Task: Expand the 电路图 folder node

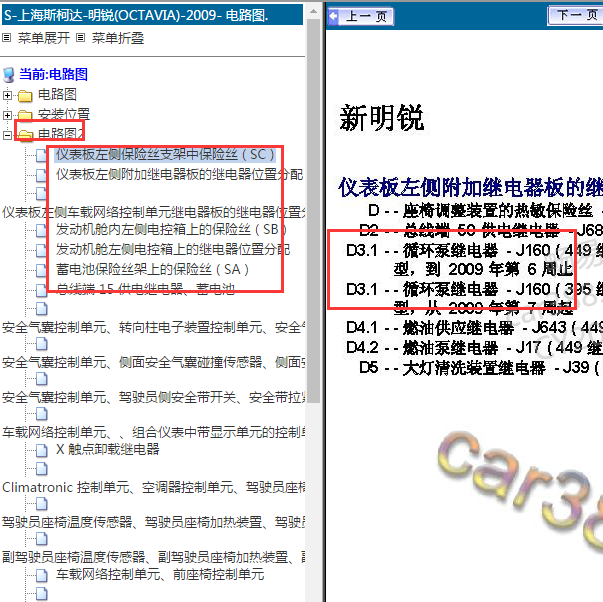Action: tap(7, 95)
